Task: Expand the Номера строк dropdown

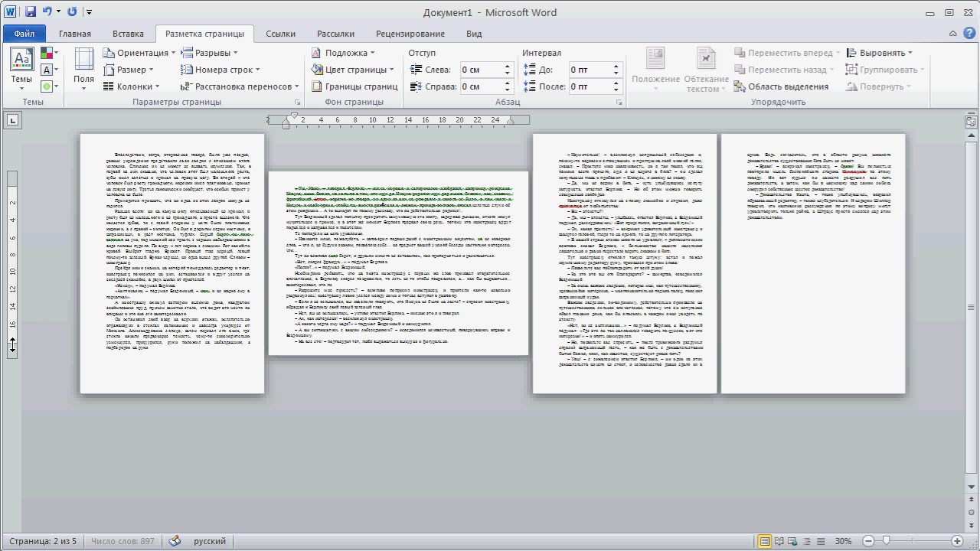Action: [x=220, y=70]
